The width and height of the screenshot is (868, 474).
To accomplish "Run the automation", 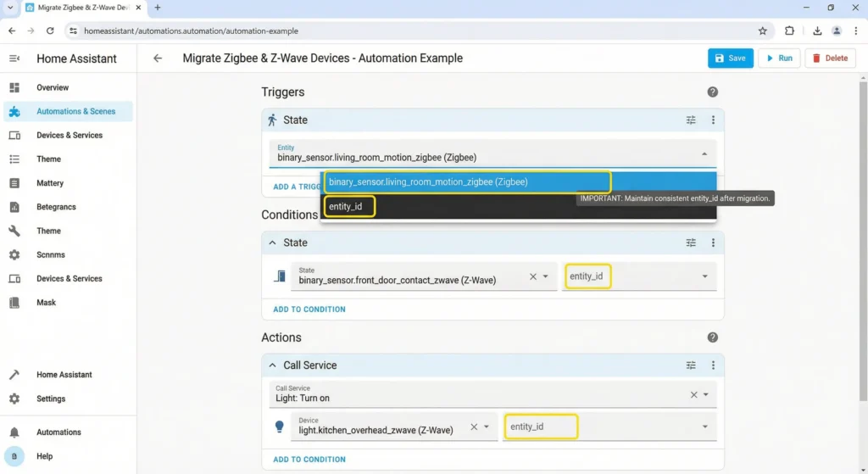I will (779, 59).
